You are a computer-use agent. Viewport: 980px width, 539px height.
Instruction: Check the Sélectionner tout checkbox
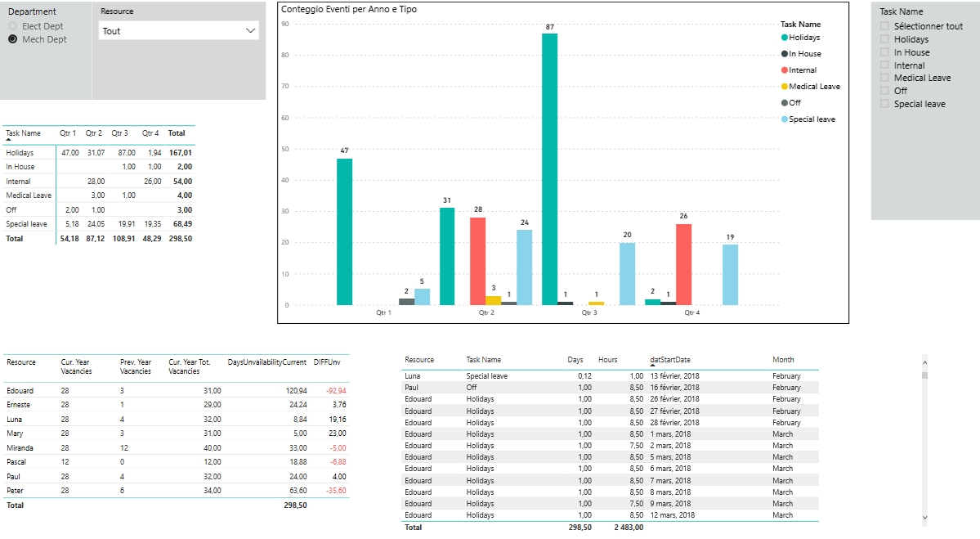884,26
